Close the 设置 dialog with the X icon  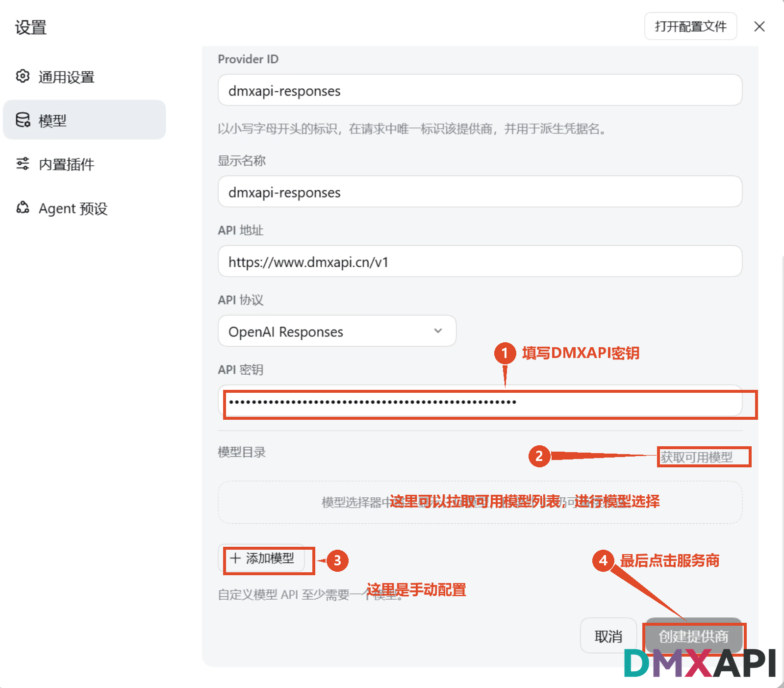coord(759,26)
